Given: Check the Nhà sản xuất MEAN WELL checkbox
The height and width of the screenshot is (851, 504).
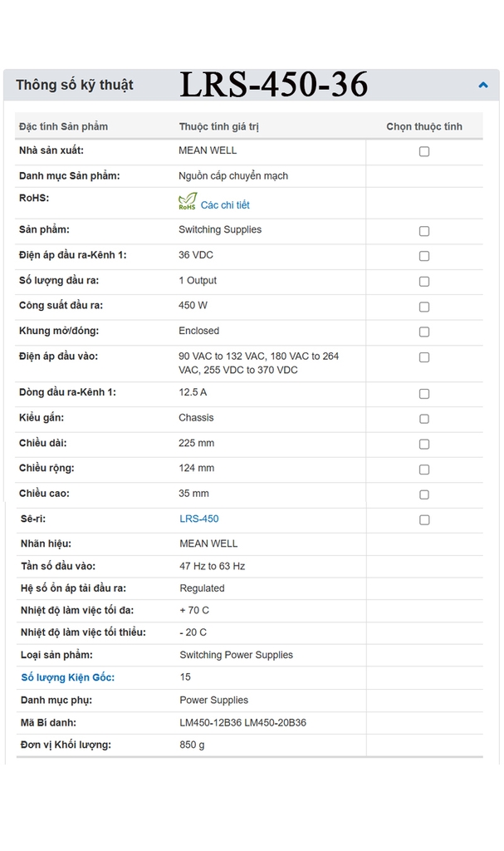Looking at the screenshot, I should [x=424, y=151].
